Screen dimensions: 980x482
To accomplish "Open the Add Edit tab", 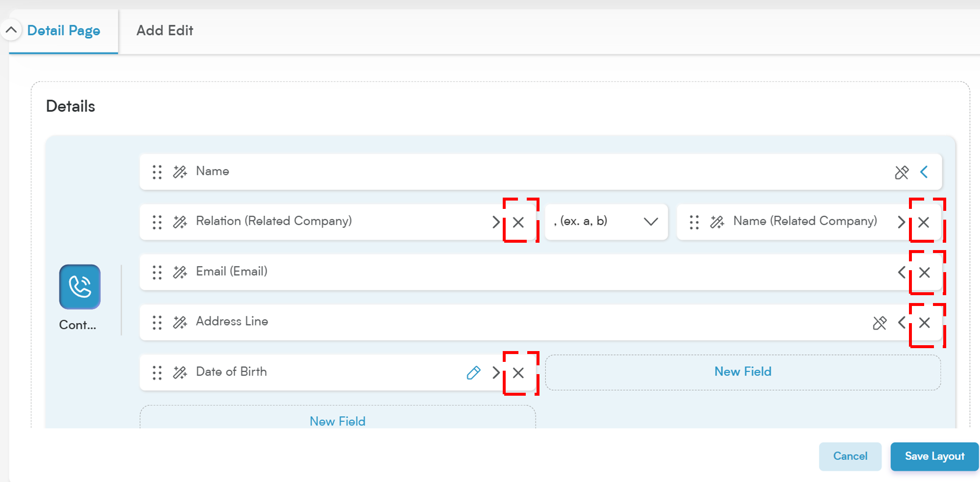I will 165,31.
